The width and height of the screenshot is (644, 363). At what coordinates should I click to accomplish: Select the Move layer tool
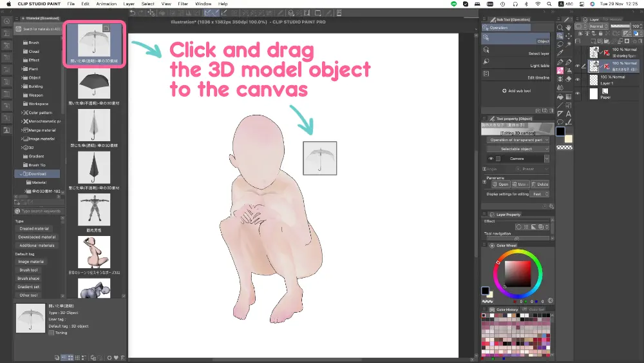pos(569,35)
